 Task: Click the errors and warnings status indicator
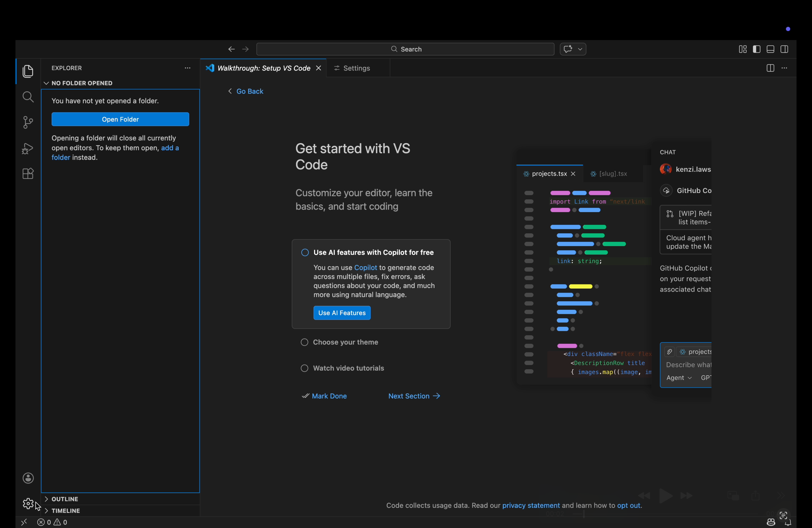[52, 522]
